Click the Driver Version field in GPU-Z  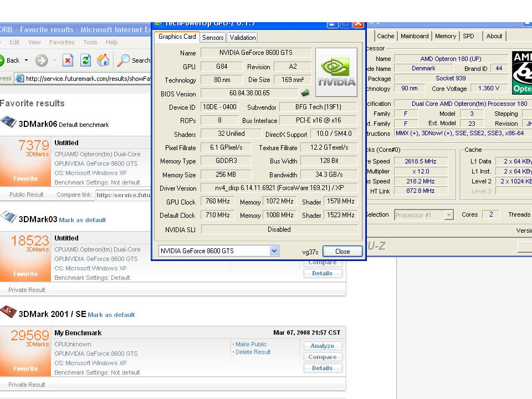click(x=279, y=188)
